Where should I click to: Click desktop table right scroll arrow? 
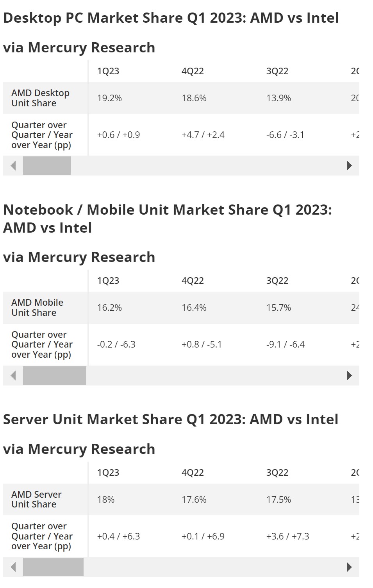[349, 166]
